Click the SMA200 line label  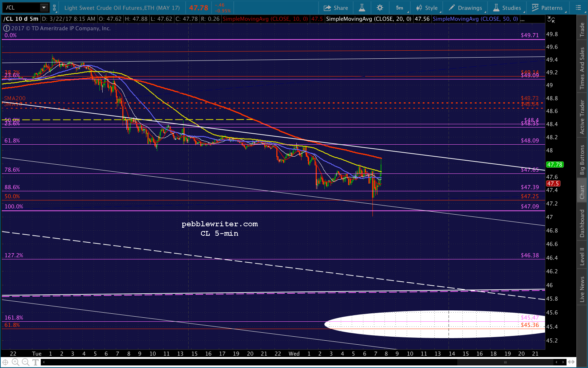coord(15,98)
